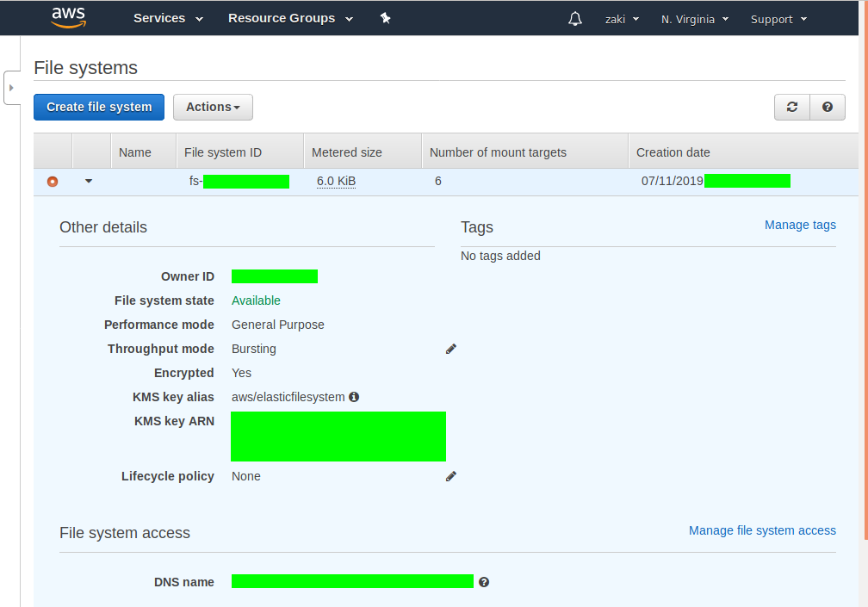Viewport: 868px width, 607px height.
Task: Open the notifications bell
Action: [575, 19]
